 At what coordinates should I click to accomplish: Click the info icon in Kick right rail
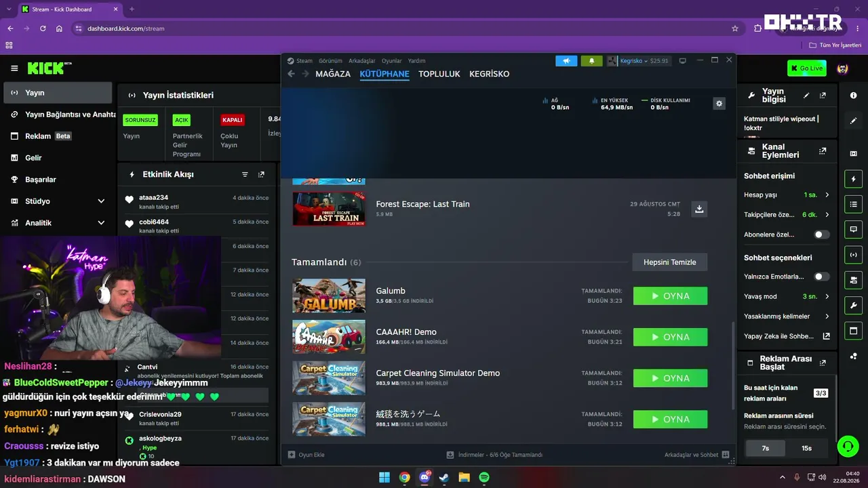[x=853, y=96]
